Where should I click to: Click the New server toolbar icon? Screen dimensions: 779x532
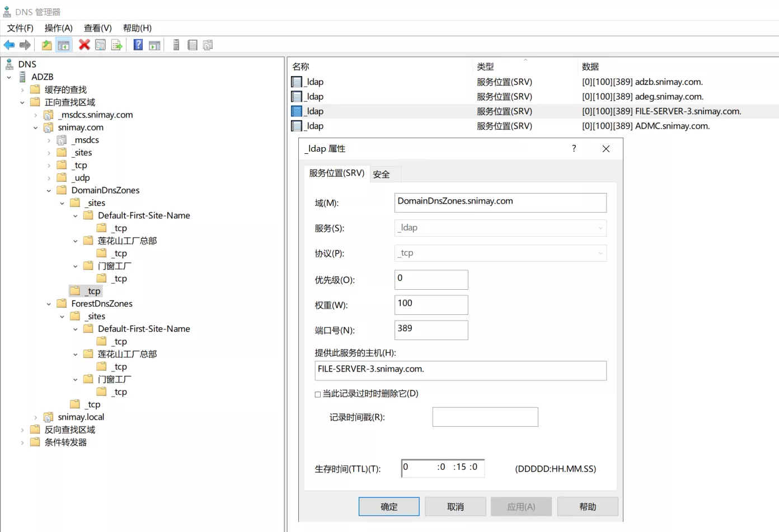click(x=176, y=45)
